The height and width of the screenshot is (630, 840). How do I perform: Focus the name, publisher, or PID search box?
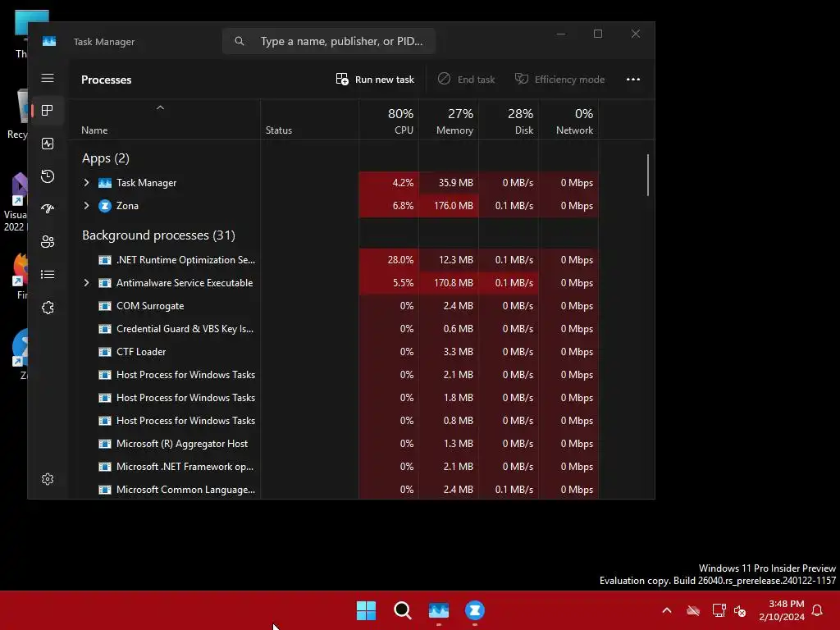[x=328, y=41]
